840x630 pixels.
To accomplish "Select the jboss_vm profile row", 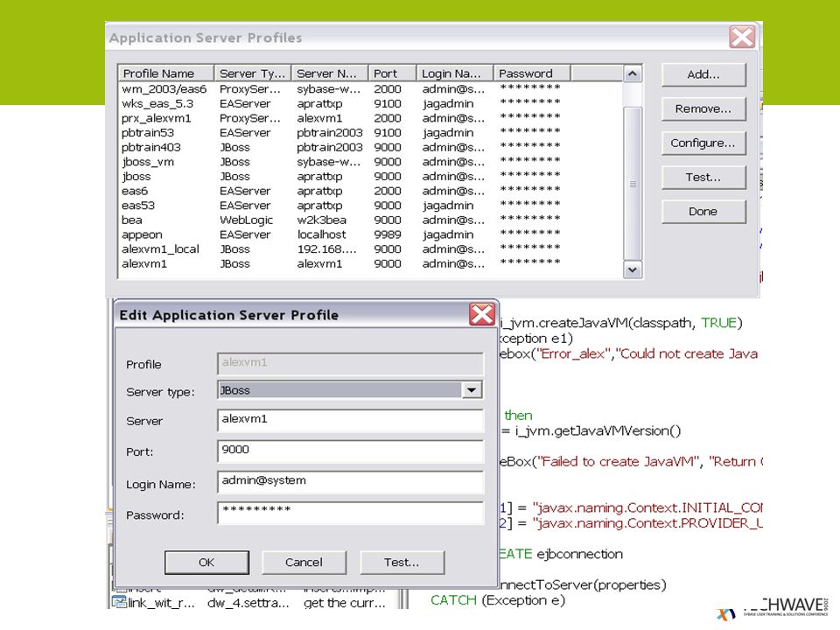I will coord(371,162).
